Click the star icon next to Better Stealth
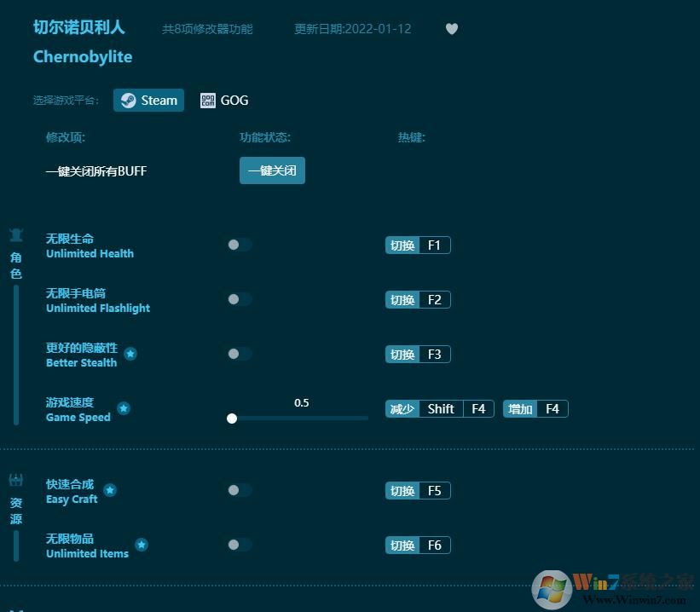Screen dimensions: 700x612 click(x=130, y=352)
